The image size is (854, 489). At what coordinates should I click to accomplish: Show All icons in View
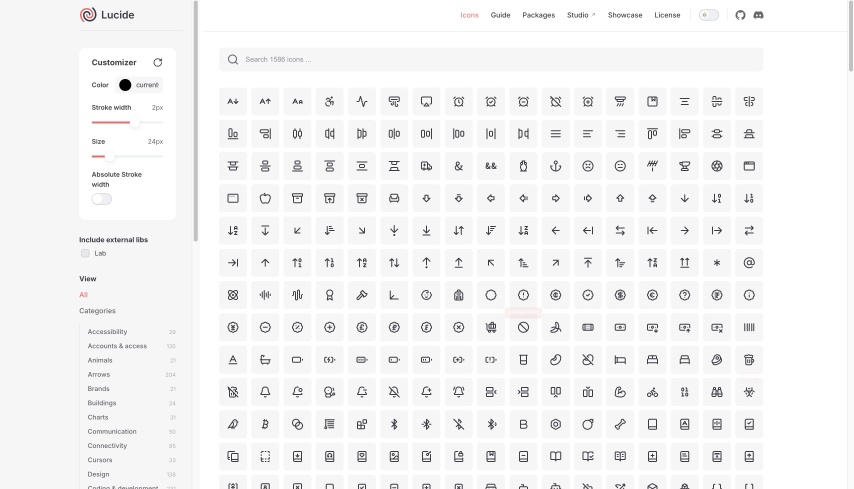pos(83,295)
